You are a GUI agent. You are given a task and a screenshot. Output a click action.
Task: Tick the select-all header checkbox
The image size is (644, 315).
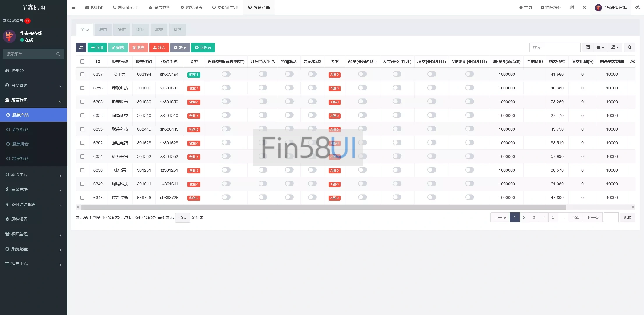pyautogui.click(x=82, y=61)
